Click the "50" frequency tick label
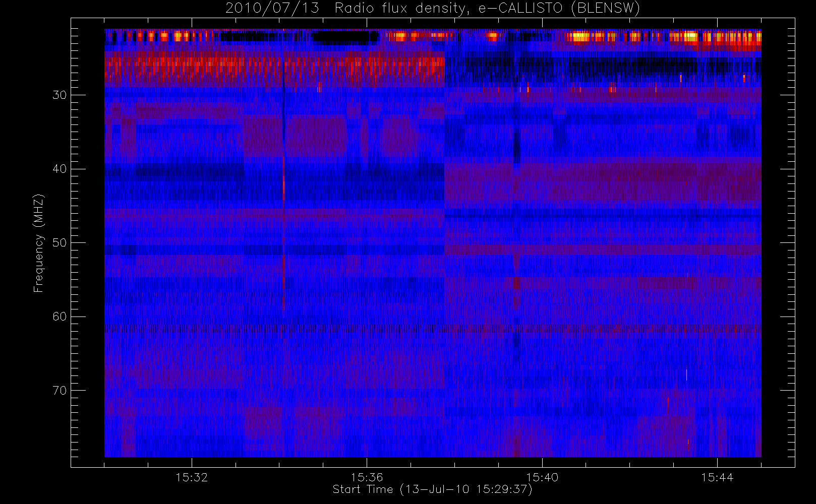Viewport: 816px width, 504px height. [60, 243]
